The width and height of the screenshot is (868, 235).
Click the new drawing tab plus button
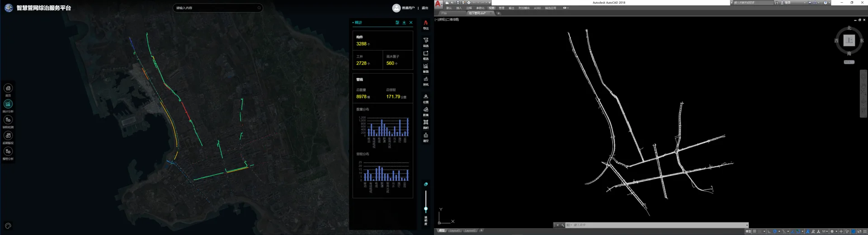click(x=499, y=13)
